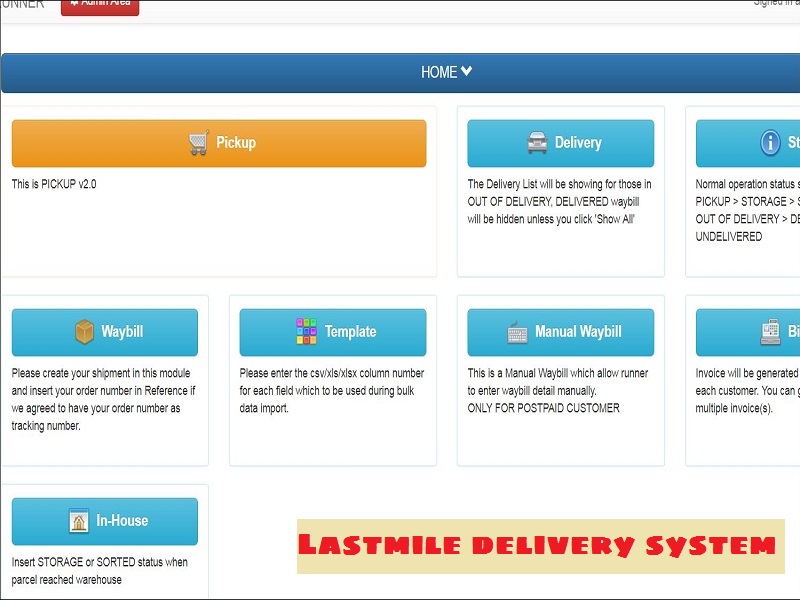Open the Delivery list module
Viewport: 800px width, 600px height.
point(560,143)
